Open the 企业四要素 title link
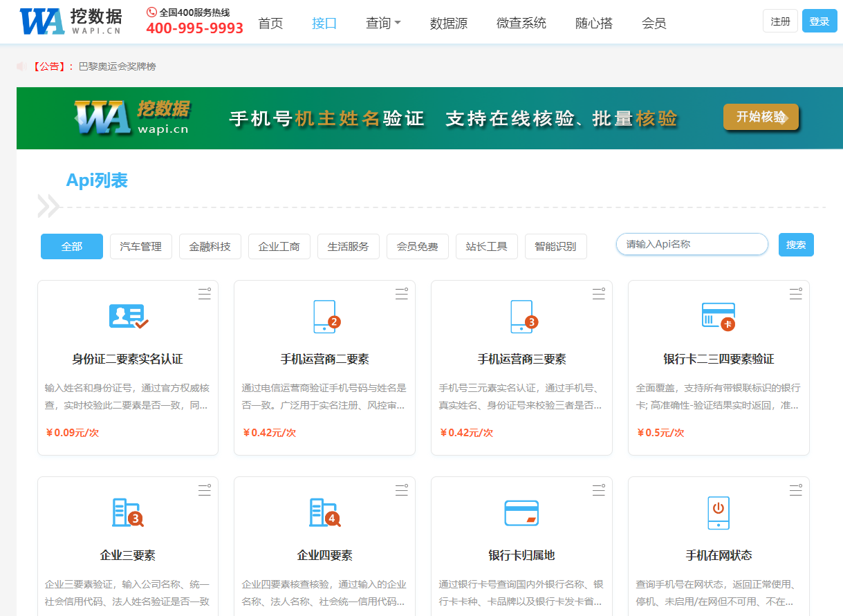The width and height of the screenshot is (843, 616). click(x=325, y=556)
